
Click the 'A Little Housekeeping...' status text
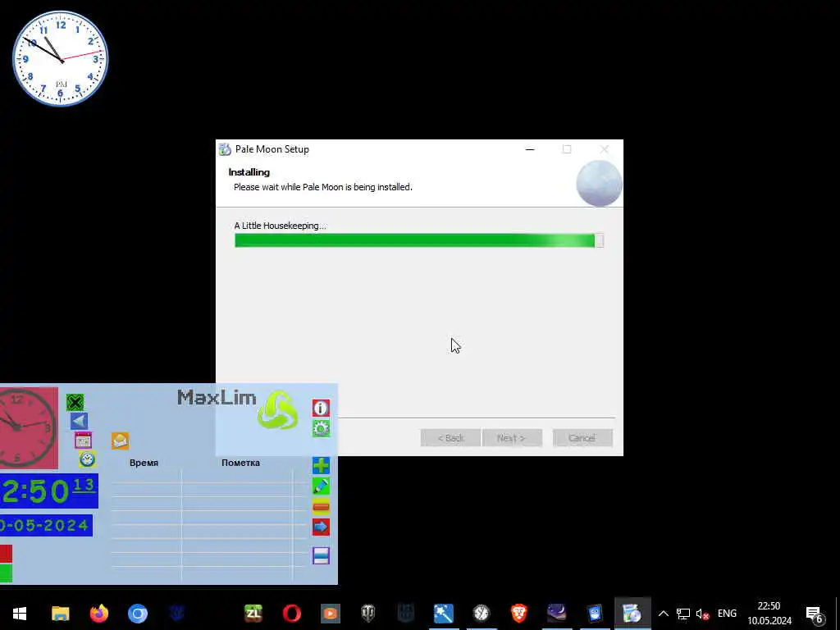(281, 226)
